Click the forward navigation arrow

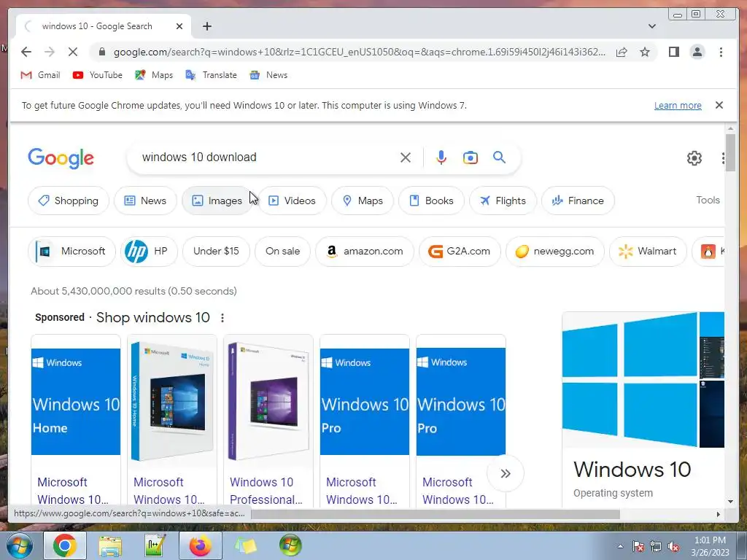click(49, 52)
